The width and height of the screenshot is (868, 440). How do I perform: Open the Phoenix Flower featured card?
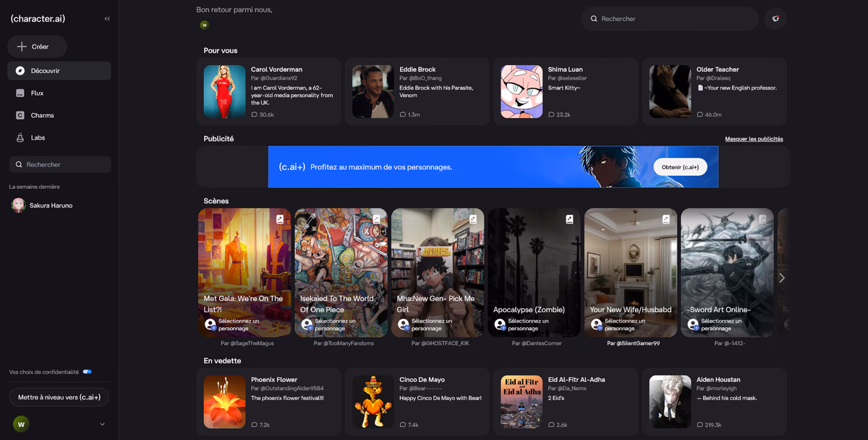pyautogui.click(x=269, y=402)
